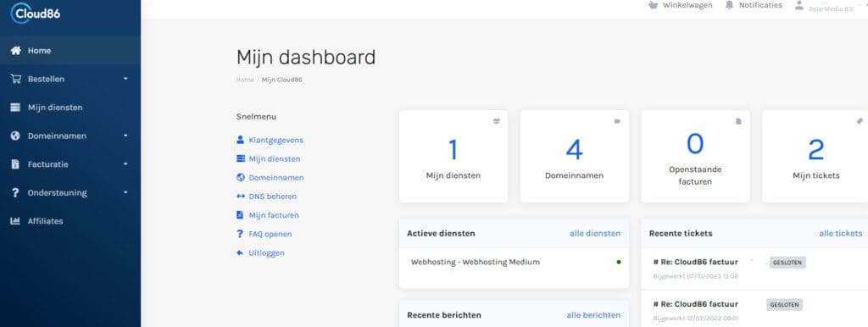The image size is (868, 327).
Task: Click the Affiliates chart icon in sidebar
Action: [x=15, y=221]
